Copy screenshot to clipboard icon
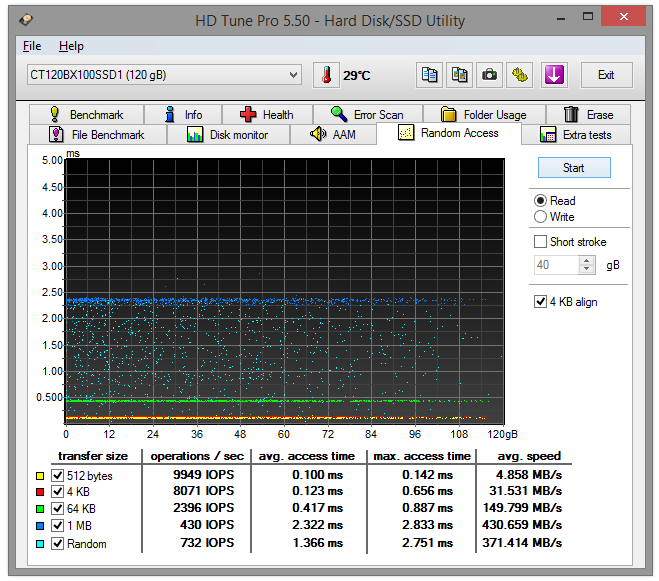 [x=459, y=75]
